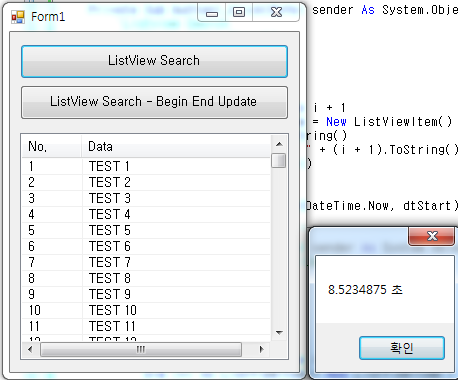Select the row TEST 3
Image resolution: width=458 pixels, height=380 pixels.
click(x=146, y=198)
